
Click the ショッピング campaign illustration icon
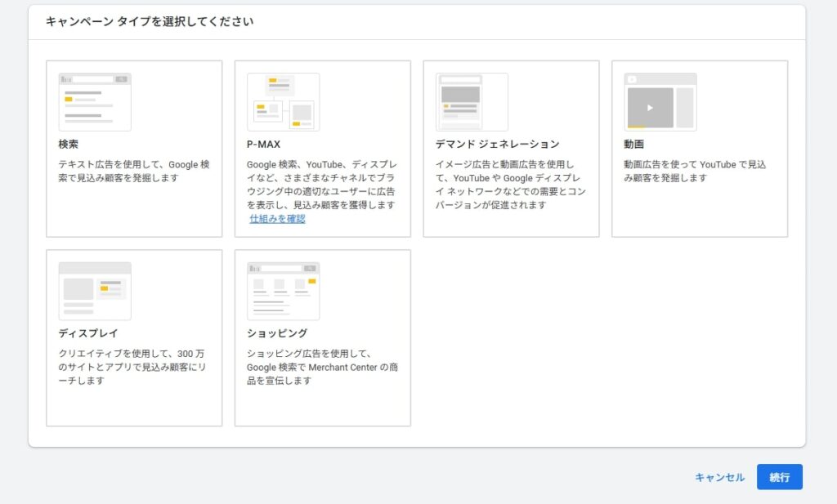pos(283,291)
